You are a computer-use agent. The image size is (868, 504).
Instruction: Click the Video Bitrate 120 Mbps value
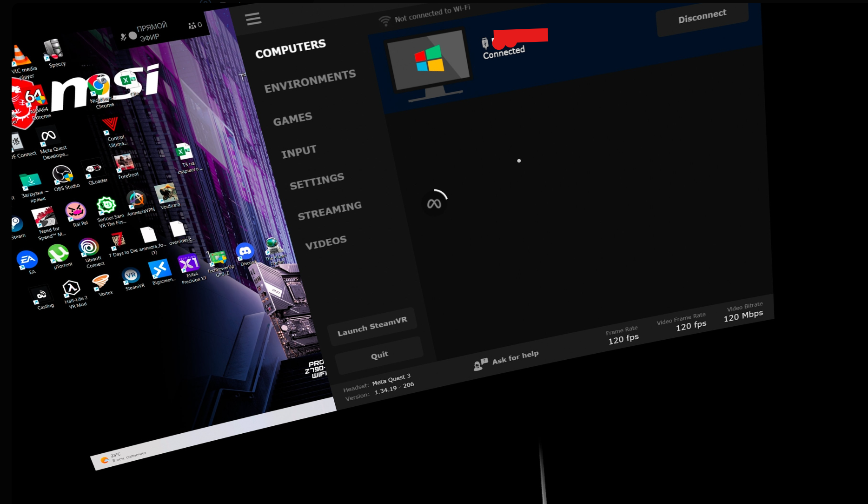743,316
